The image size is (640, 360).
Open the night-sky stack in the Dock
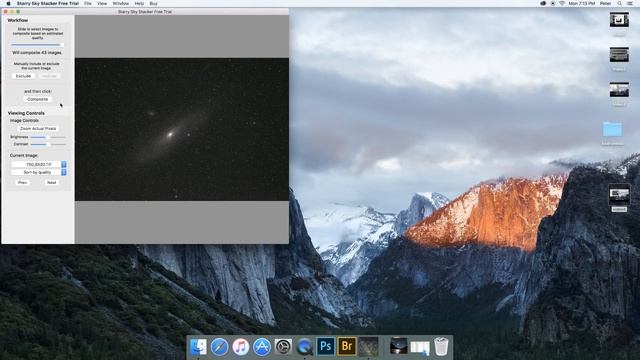(x=398, y=347)
